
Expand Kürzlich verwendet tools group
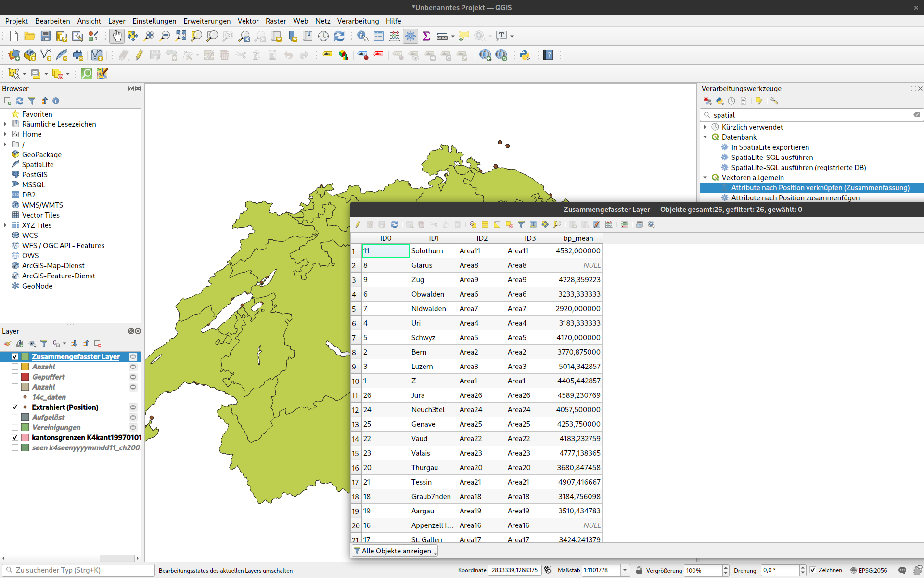point(706,127)
